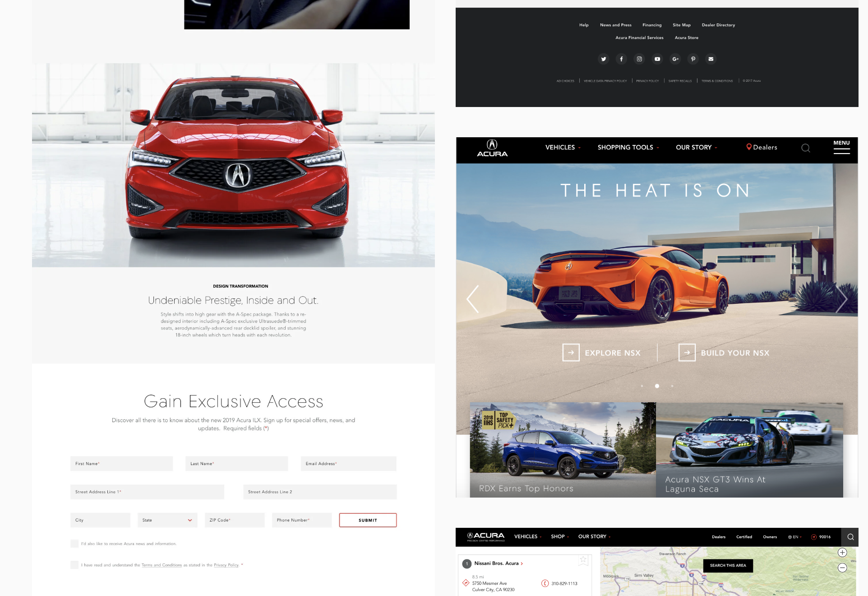Zoom in on the dealer map
The image size is (868, 596).
click(842, 553)
